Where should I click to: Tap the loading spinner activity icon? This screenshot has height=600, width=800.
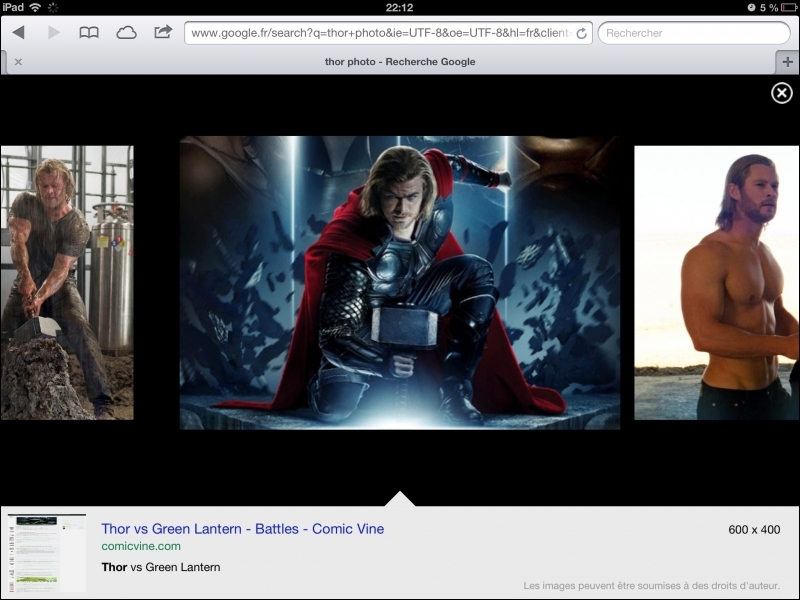[x=53, y=7]
